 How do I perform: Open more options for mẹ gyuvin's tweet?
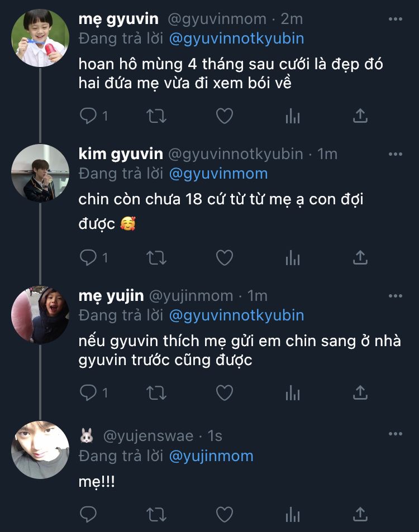coord(396,19)
